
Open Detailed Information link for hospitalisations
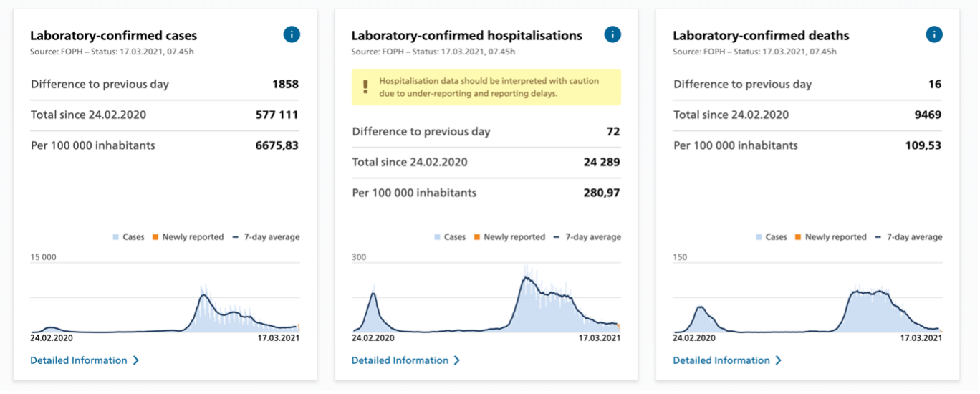tap(400, 360)
